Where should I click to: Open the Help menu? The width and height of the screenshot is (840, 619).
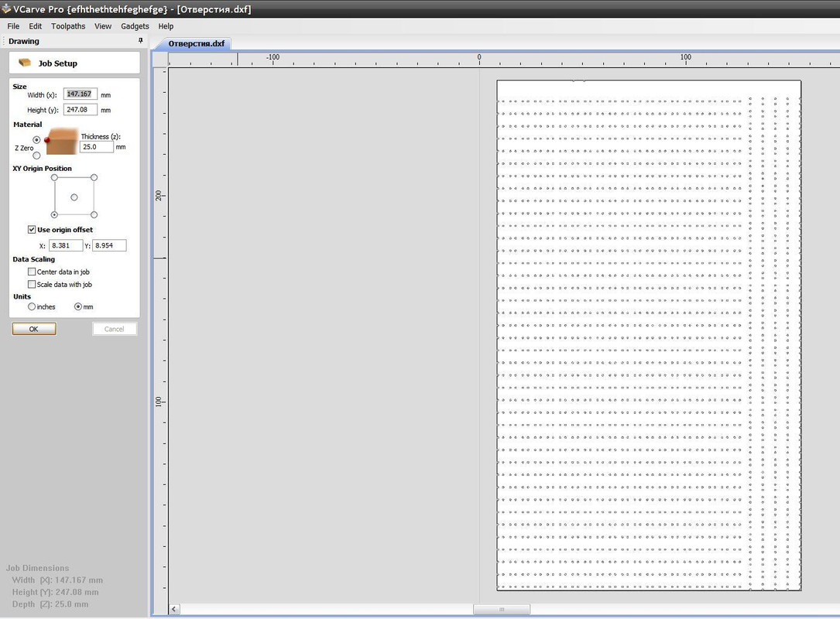(166, 26)
